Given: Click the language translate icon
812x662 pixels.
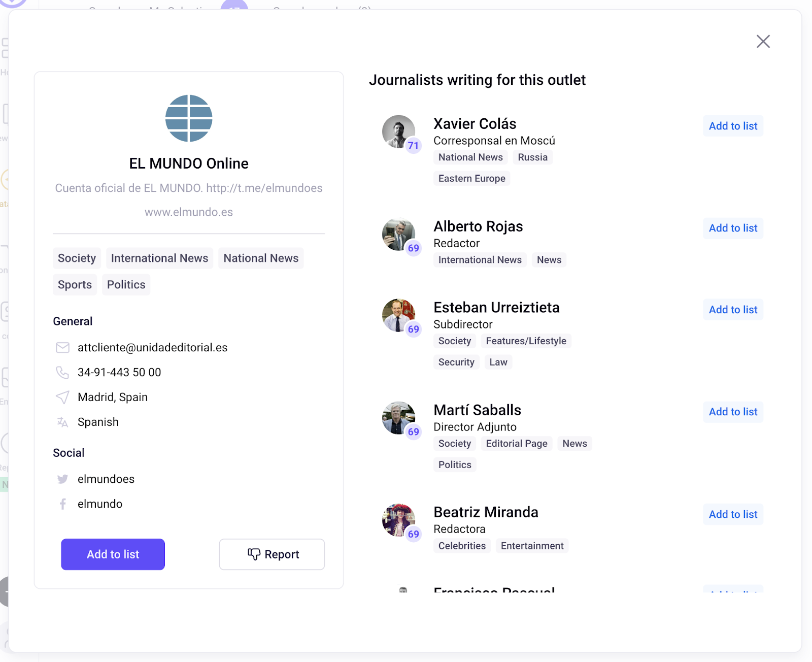Looking at the screenshot, I should [x=62, y=422].
